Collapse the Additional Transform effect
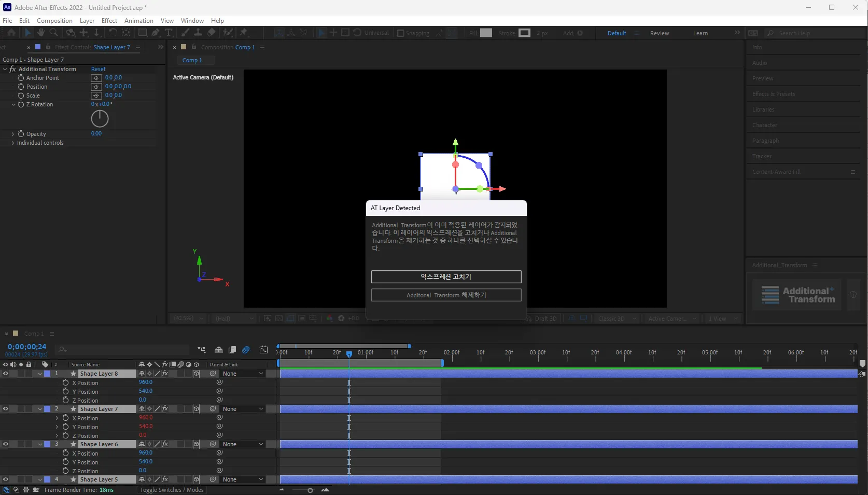This screenshot has height=495, width=868. [x=5, y=69]
